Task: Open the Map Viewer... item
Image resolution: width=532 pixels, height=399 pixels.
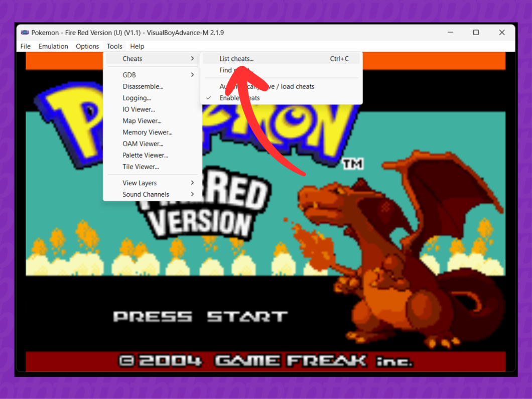Action: click(153, 121)
